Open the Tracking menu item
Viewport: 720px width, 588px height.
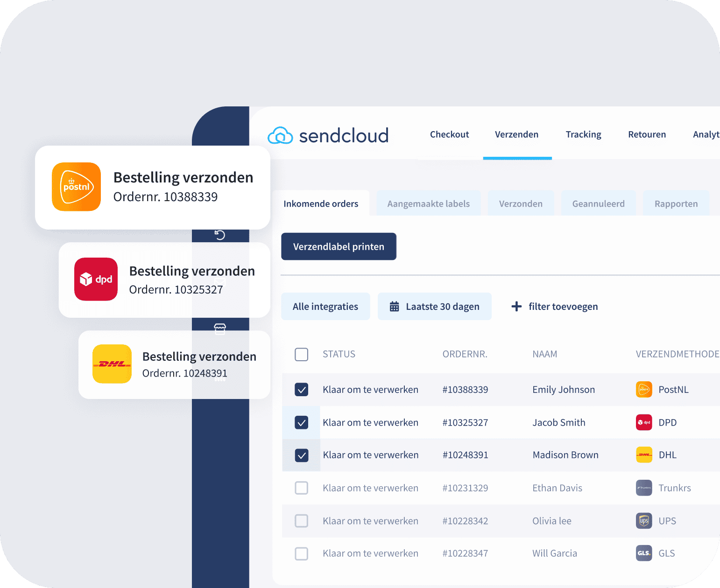(584, 134)
